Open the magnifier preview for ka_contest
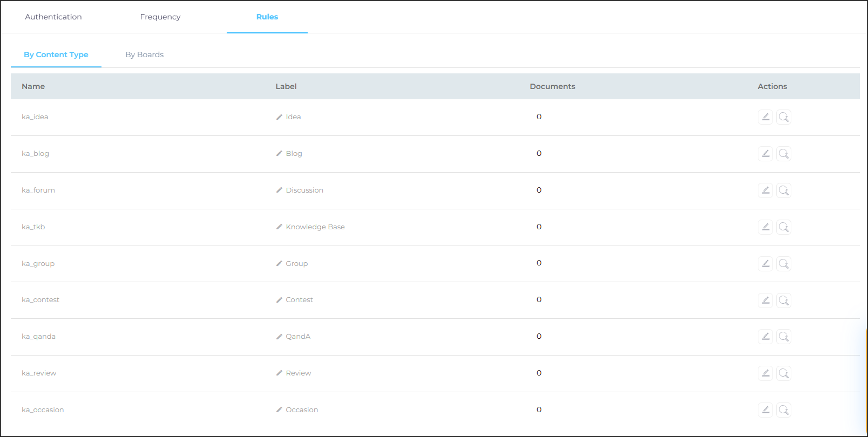This screenshot has width=868, height=437. click(784, 300)
